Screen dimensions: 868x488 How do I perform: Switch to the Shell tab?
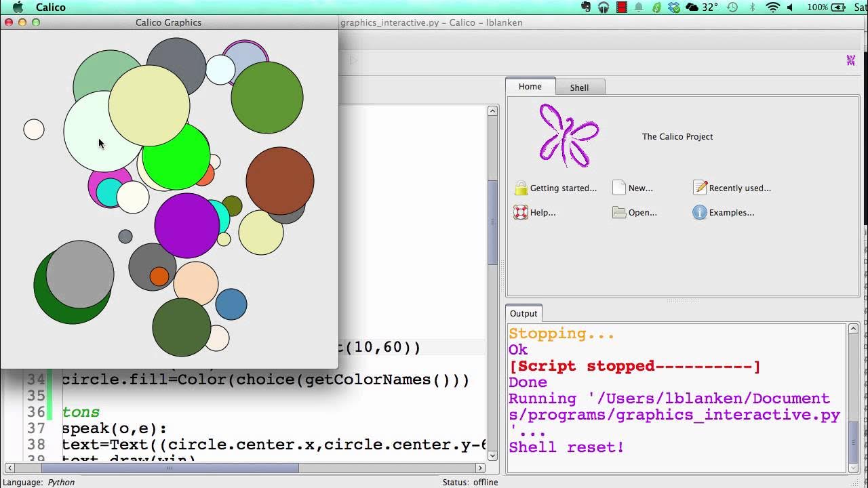[579, 87]
